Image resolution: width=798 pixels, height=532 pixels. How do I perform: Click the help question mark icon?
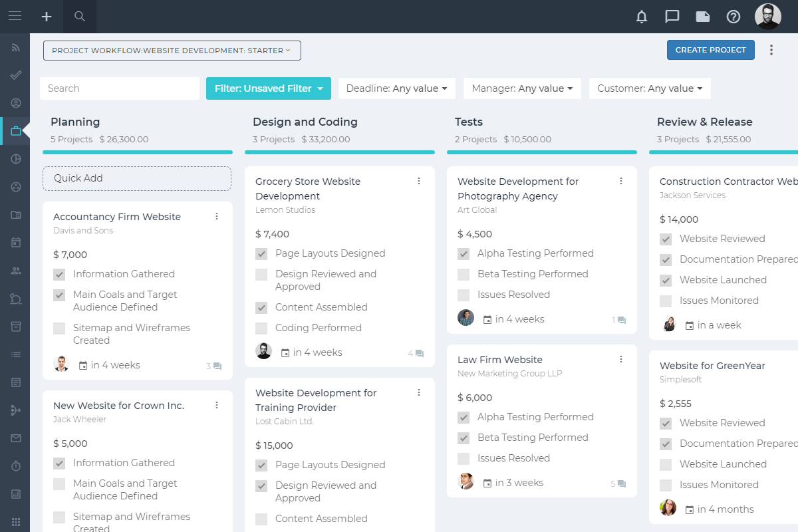(x=733, y=17)
